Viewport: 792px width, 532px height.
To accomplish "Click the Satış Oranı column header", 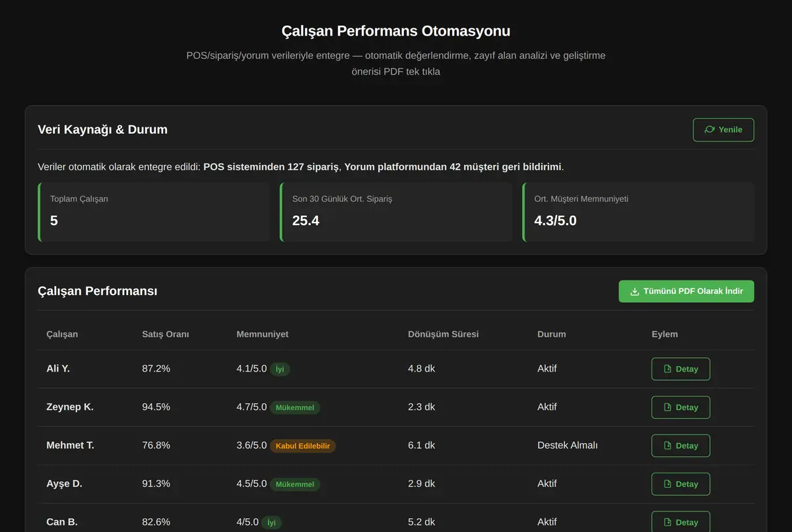I will (166, 334).
